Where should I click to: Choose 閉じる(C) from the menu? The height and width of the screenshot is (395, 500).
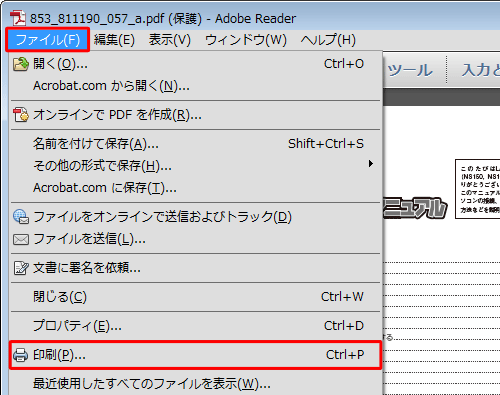pyautogui.click(x=195, y=297)
